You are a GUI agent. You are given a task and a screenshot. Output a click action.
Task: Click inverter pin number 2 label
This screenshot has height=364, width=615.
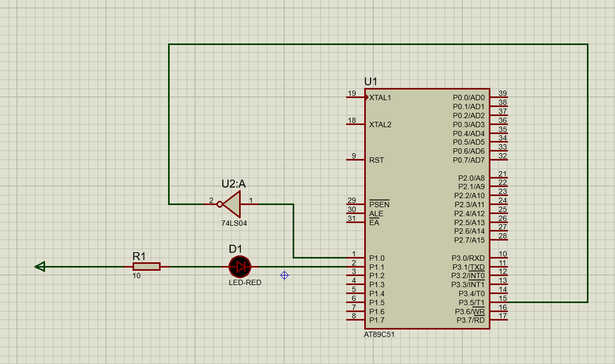(x=211, y=201)
